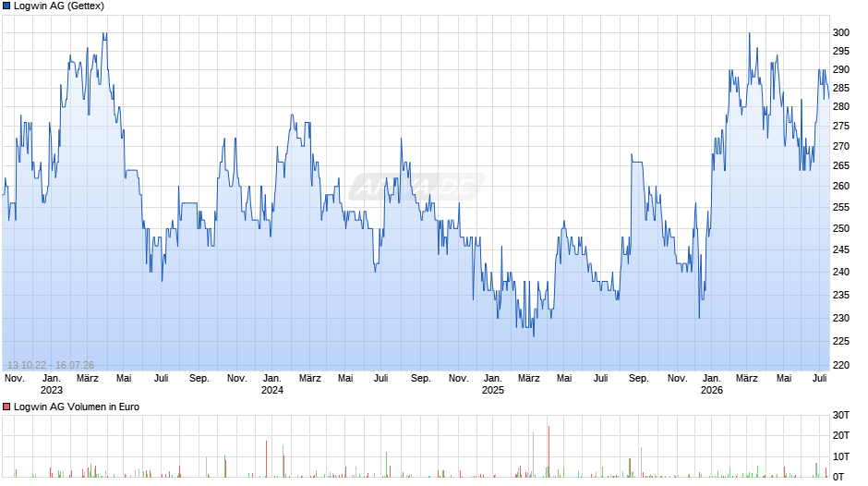Viewport: 868px width, 486px height.
Task: Click the 290 price axis label
Action: (x=841, y=70)
